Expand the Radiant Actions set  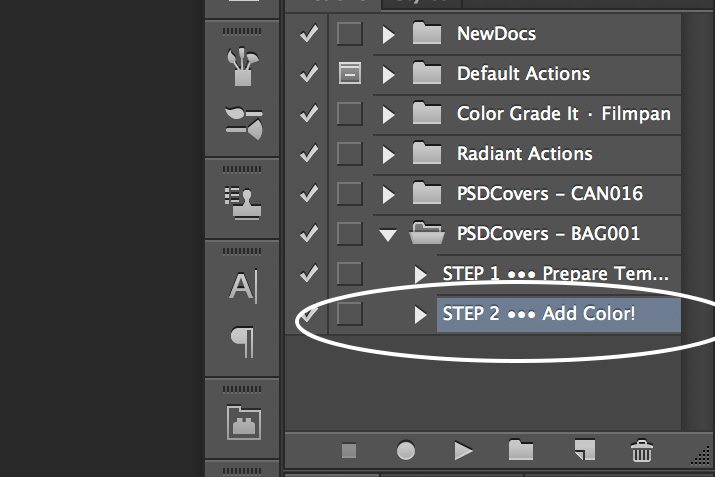tap(388, 155)
